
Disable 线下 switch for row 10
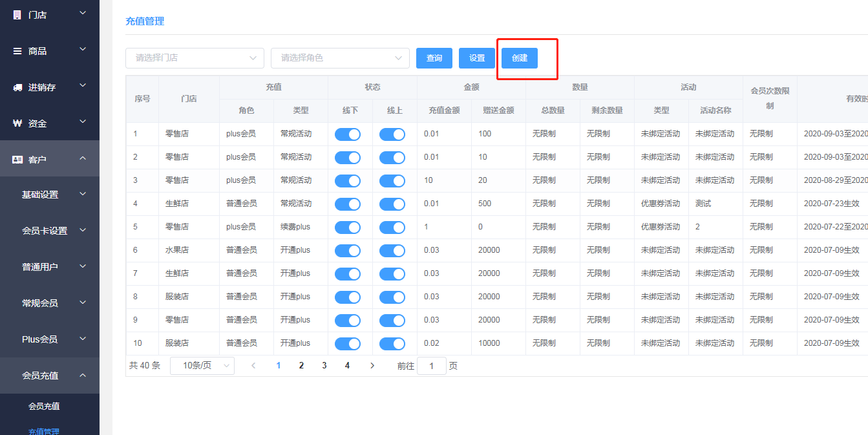347,344
